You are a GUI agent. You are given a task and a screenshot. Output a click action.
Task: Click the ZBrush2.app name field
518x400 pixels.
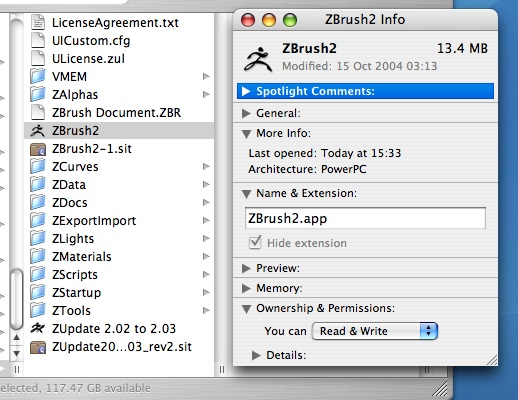coord(365,218)
